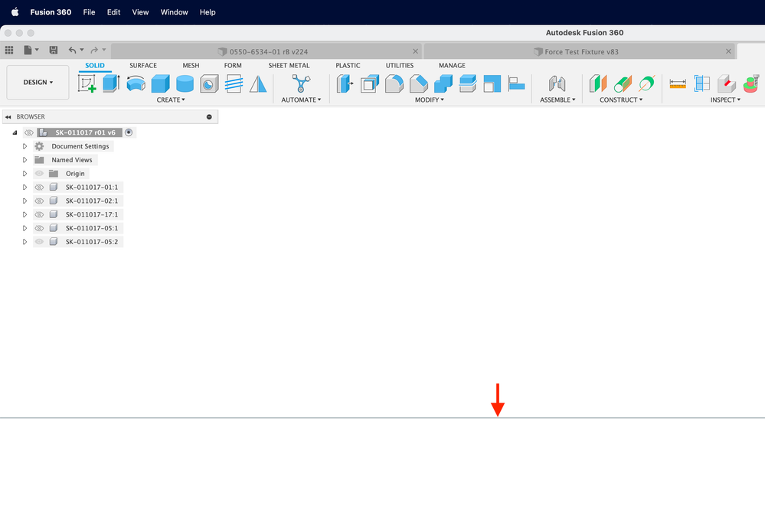Select the Measure ruler tool
The width and height of the screenshot is (765, 532).
point(678,83)
